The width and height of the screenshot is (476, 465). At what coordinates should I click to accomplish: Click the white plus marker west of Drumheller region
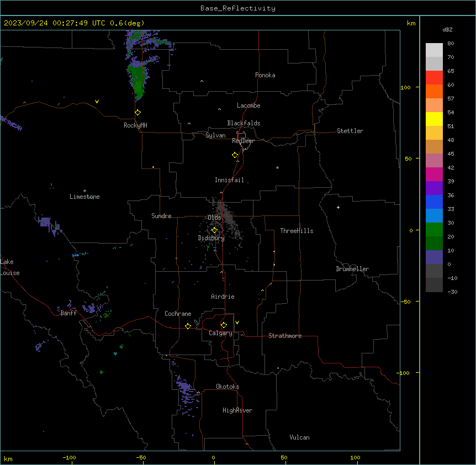tap(338, 207)
